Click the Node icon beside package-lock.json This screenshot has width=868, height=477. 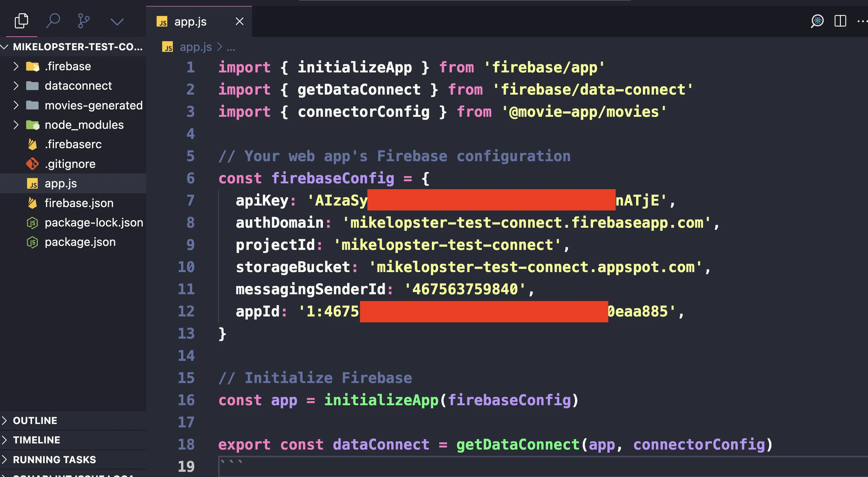pos(32,222)
